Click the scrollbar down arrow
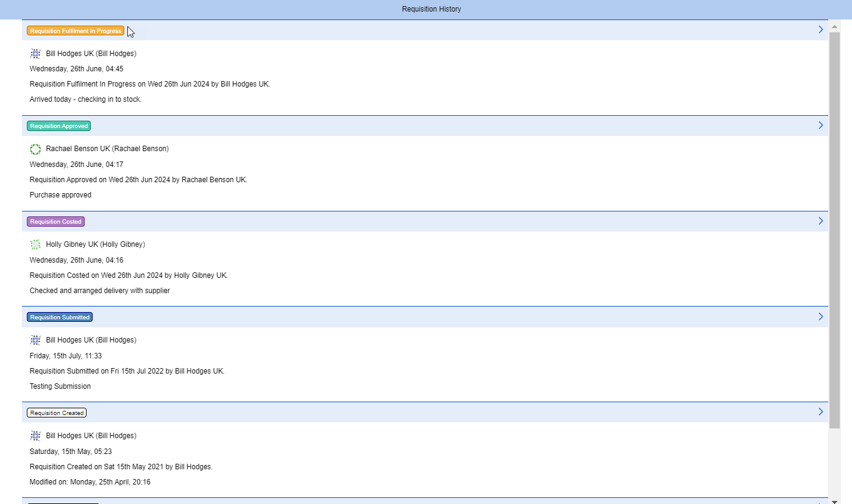This screenshot has height=504, width=852. (x=834, y=501)
